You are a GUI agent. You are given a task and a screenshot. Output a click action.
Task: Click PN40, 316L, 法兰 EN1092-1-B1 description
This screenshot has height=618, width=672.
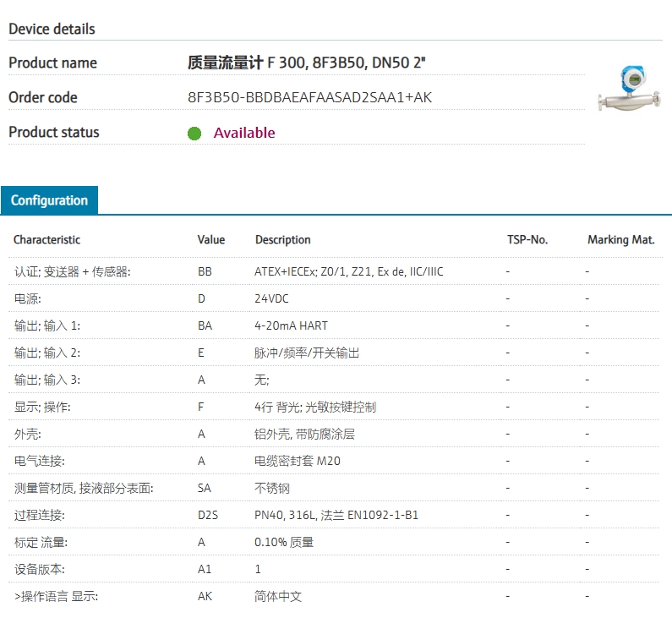pyautogui.click(x=336, y=515)
